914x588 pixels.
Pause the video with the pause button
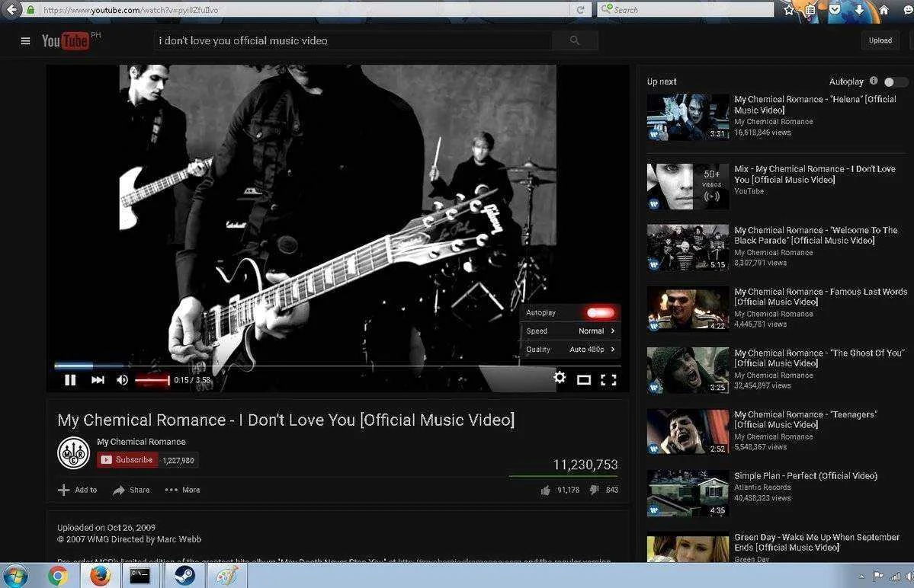coord(71,380)
